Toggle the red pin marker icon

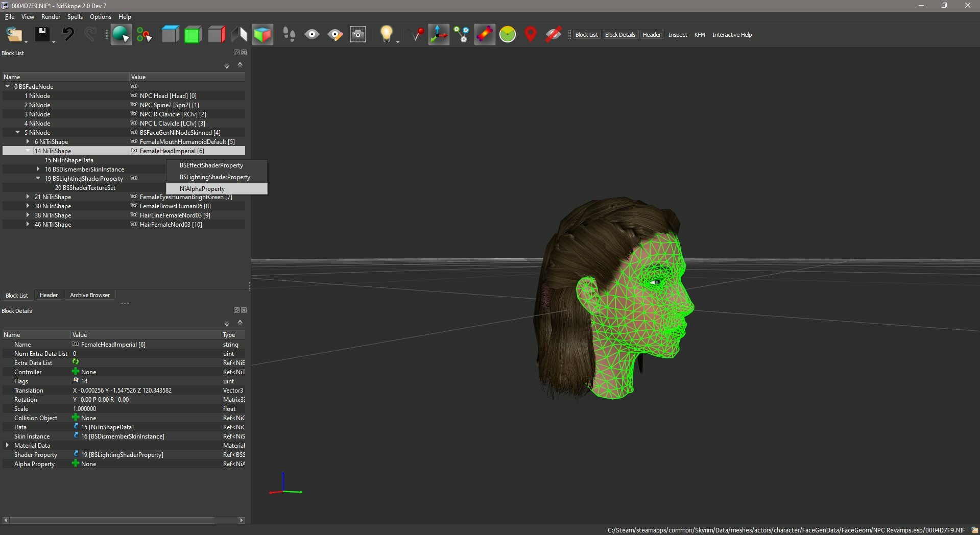point(417,35)
